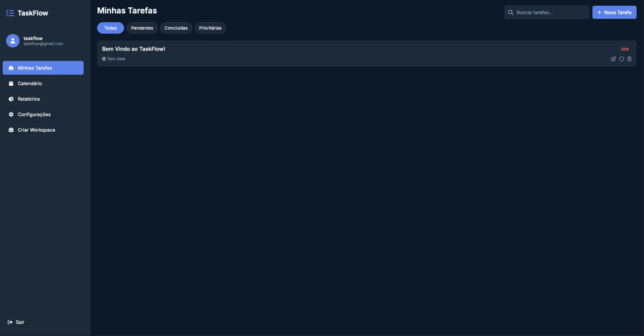Select the Todas filter tab
This screenshot has height=336, width=644.
pos(110,28)
